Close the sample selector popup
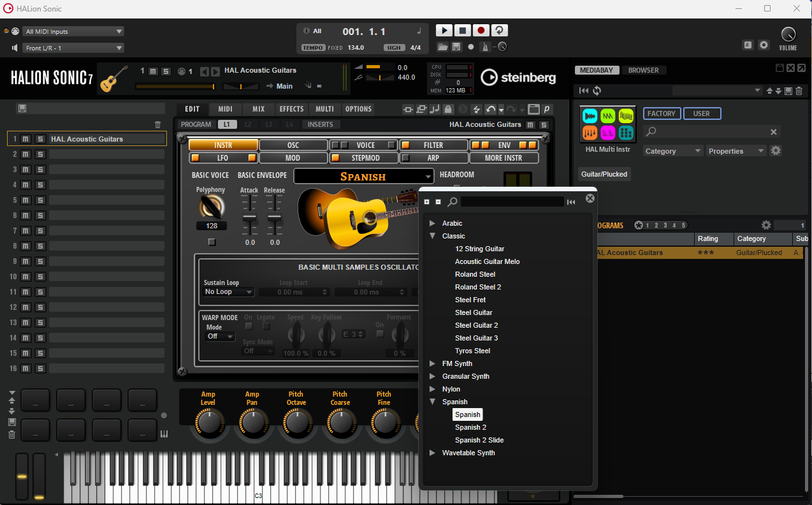Viewport: 812px width, 505px height. pyautogui.click(x=590, y=198)
